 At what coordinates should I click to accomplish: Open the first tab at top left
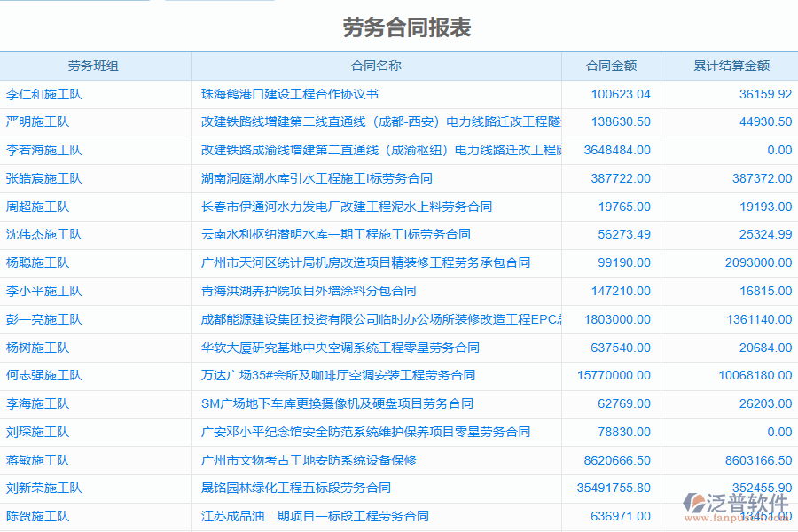[75, 4]
